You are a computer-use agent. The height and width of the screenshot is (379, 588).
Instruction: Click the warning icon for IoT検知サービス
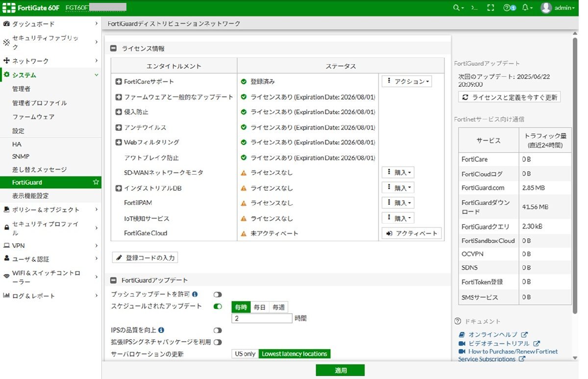click(244, 219)
